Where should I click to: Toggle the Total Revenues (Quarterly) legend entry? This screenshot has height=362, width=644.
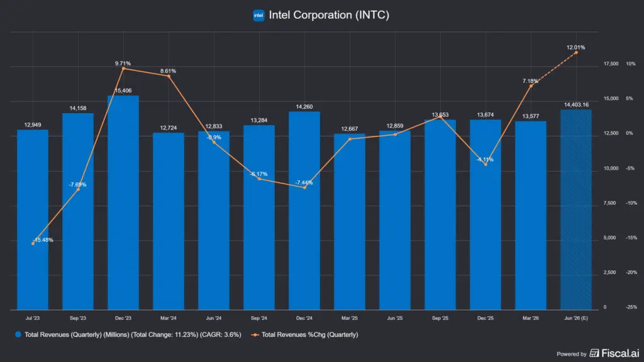(128, 334)
